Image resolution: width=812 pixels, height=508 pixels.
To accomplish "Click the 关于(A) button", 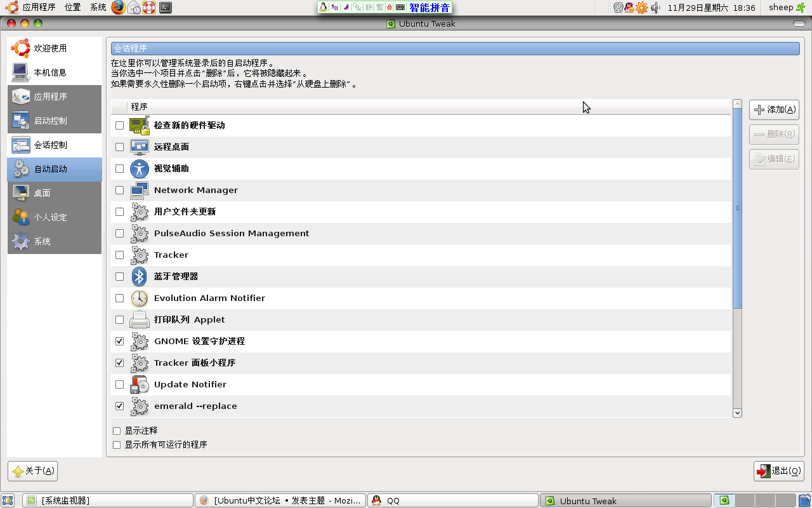I will (x=32, y=471).
